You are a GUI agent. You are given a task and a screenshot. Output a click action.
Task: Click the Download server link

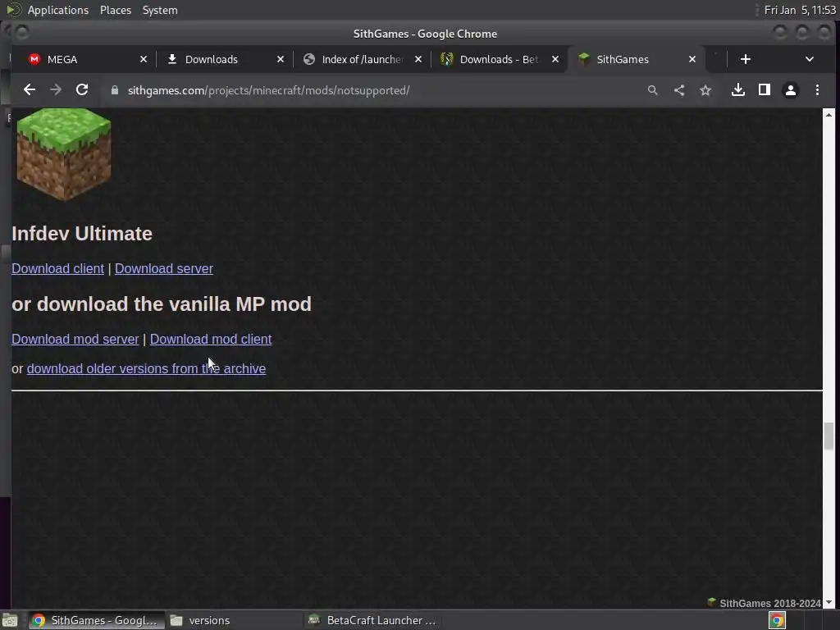[x=164, y=268]
